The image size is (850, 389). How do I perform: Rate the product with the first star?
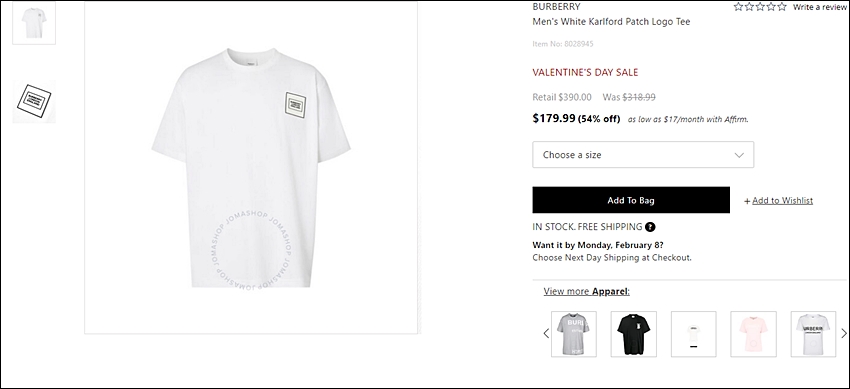click(738, 7)
